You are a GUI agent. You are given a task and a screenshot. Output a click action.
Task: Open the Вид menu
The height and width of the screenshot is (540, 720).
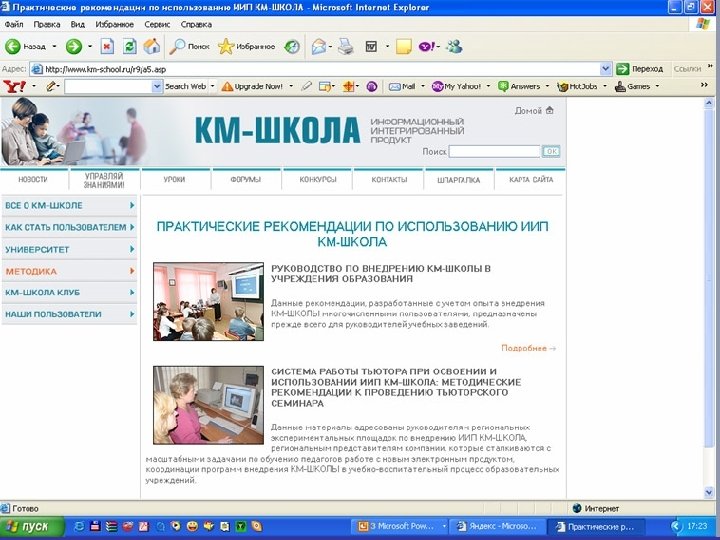(78, 24)
